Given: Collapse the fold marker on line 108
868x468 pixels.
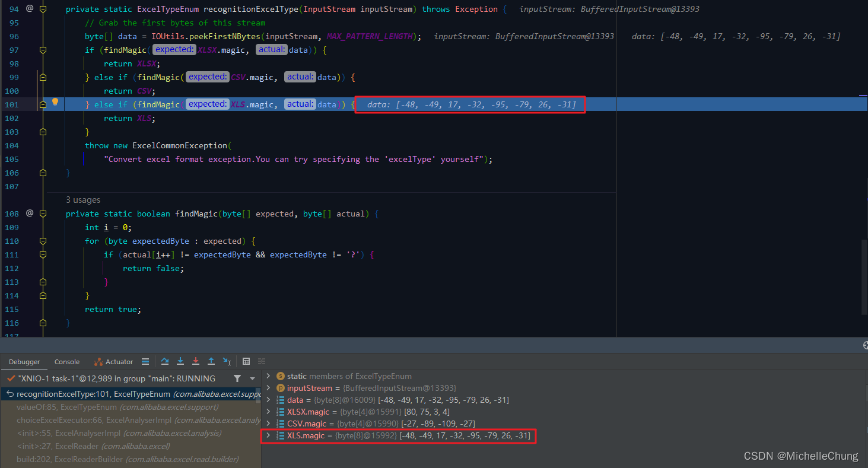Looking at the screenshot, I should coord(43,214).
